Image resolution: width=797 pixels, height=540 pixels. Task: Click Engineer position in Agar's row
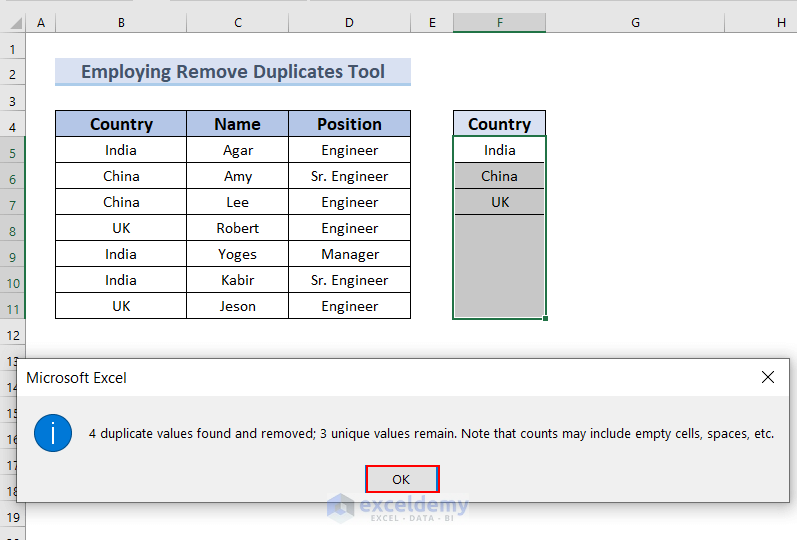tap(349, 150)
